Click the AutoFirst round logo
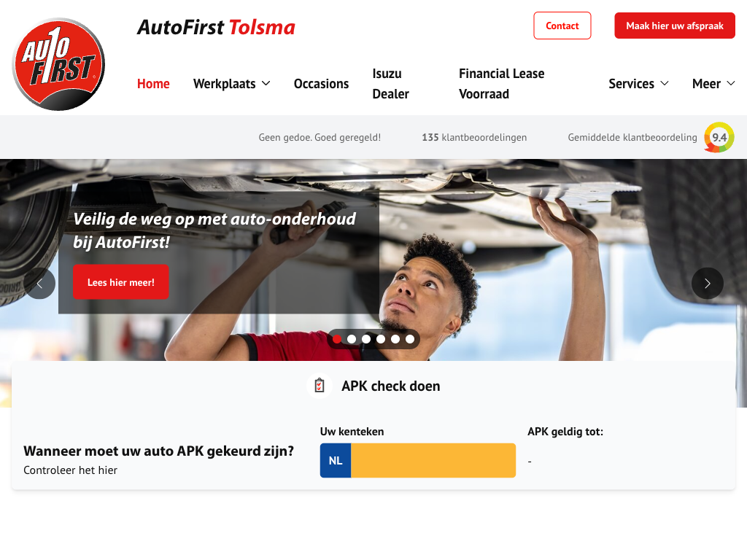The width and height of the screenshot is (747, 560). 58,64
